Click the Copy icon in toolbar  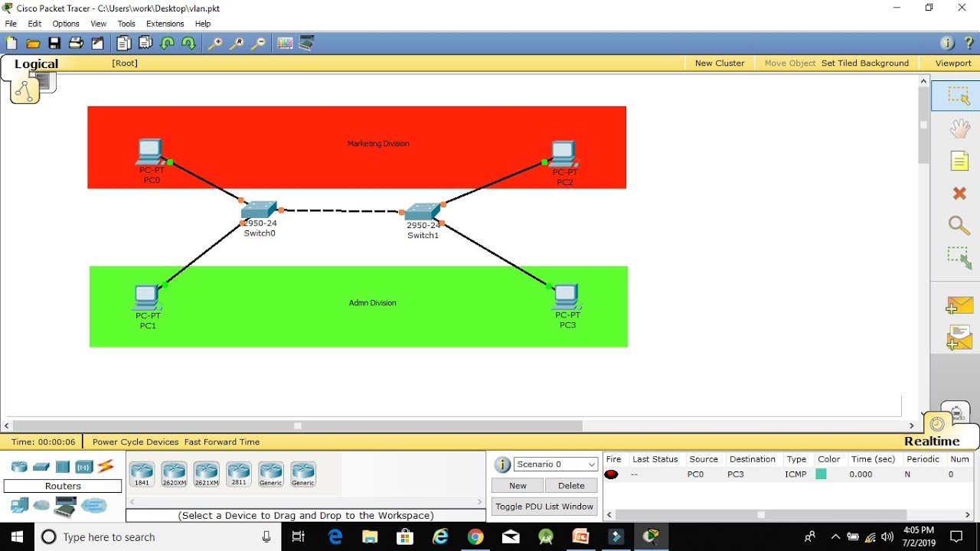pyautogui.click(x=123, y=44)
